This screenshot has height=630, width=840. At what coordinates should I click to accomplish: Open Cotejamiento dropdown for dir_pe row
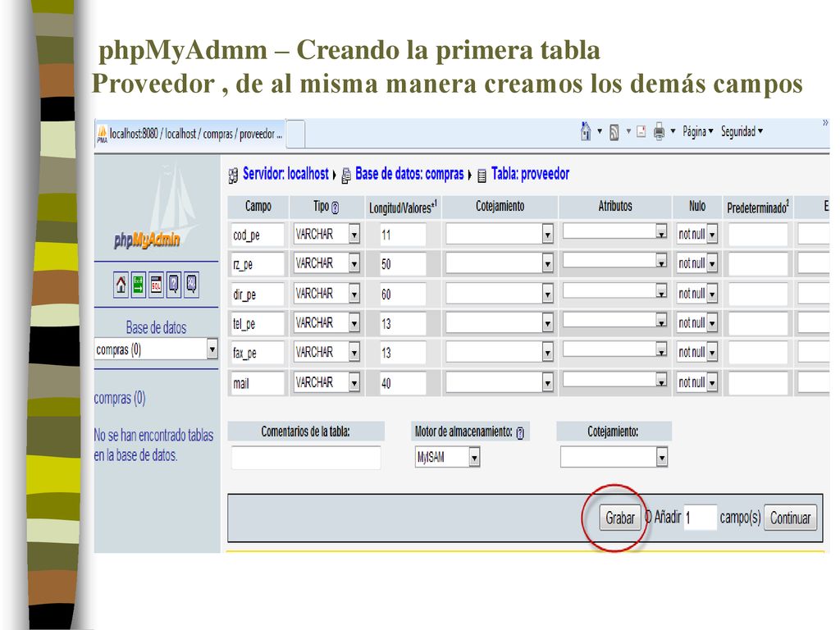tap(547, 294)
